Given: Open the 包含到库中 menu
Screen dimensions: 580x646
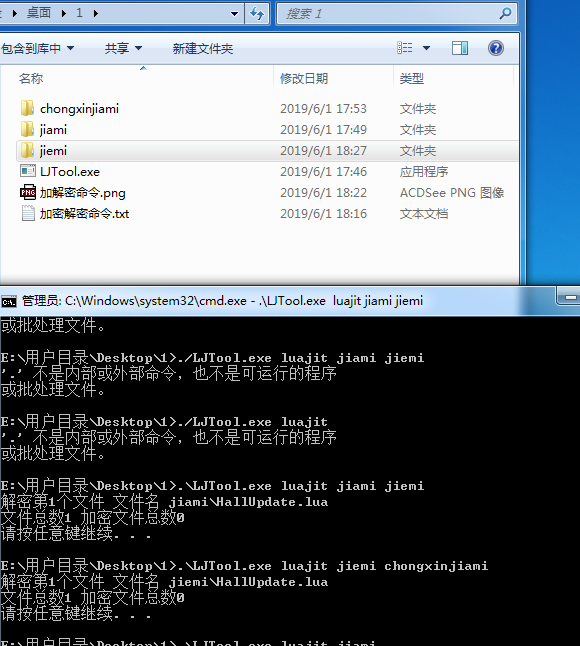Looking at the screenshot, I should click(x=37, y=49).
